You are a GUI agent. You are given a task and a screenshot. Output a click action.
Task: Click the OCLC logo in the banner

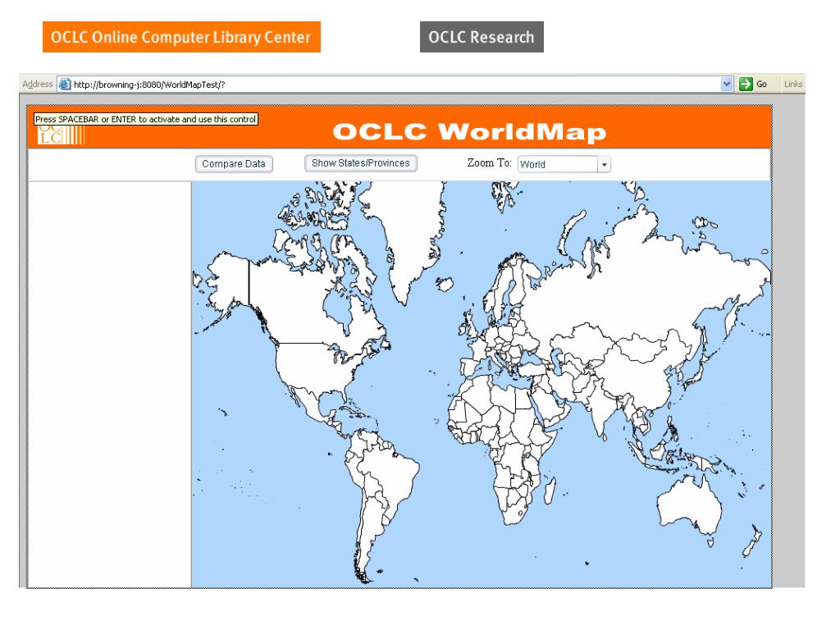(x=61, y=135)
